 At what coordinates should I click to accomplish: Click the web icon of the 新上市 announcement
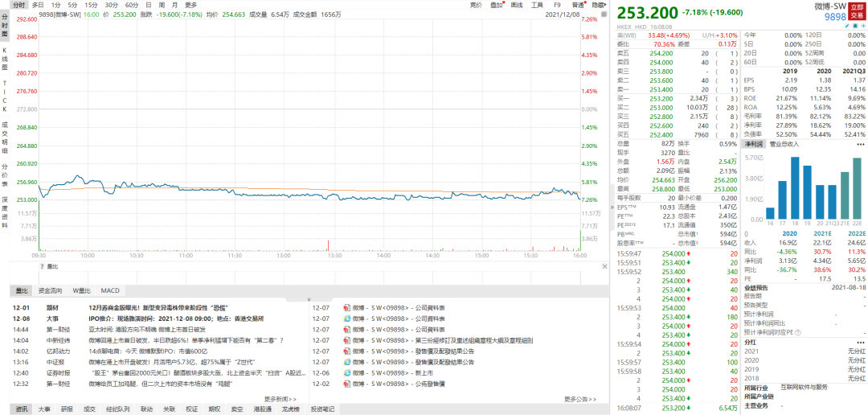coord(347,373)
